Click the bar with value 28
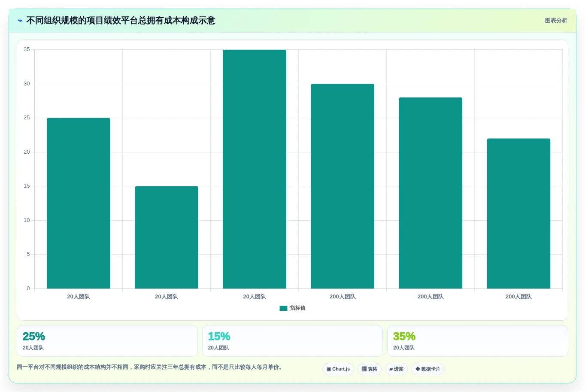Screen dimensions: 585x392 (430, 193)
